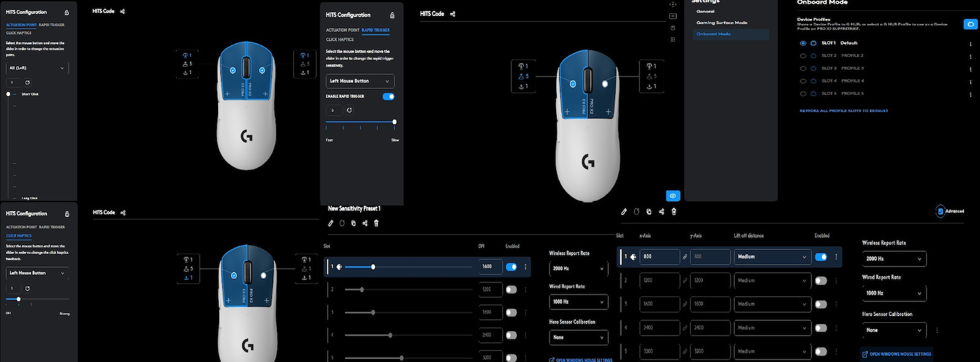This screenshot has height=362, width=980.
Task: Enable the toggle on the 1200 x-Axis Advanced row
Action: (x=821, y=281)
